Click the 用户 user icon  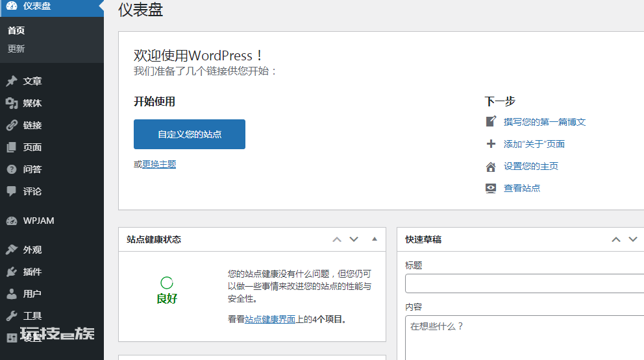(x=12, y=294)
